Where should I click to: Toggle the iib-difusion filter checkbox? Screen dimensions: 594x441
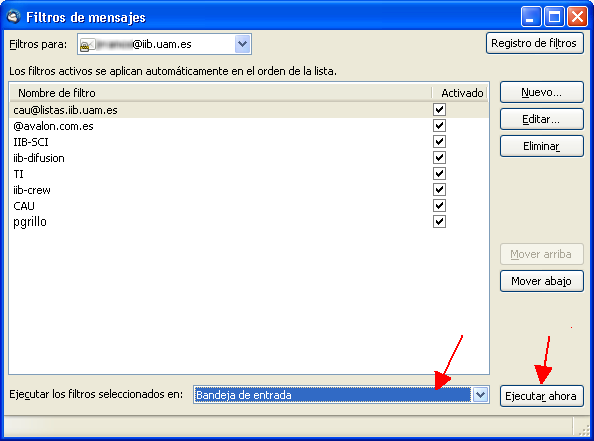[x=439, y=158]
